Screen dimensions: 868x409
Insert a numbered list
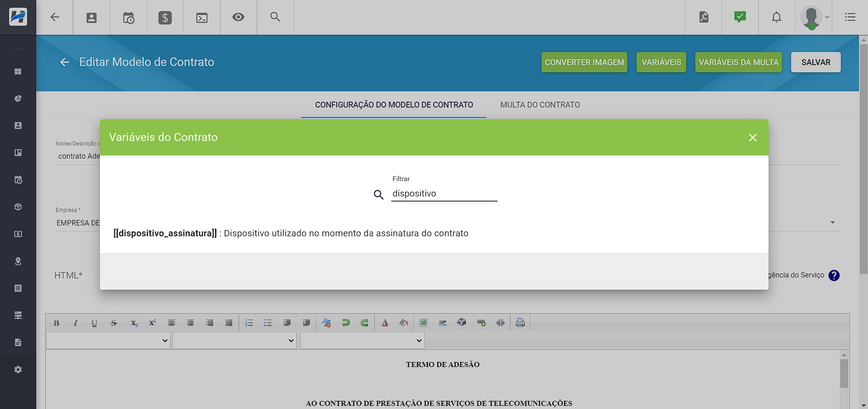click(x=249, y=323)
